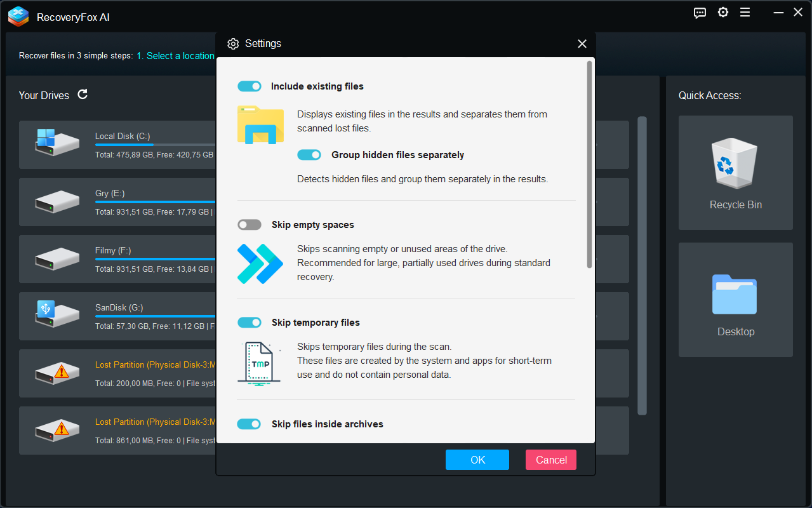812x508 pixels.
Task: Select the Local Disk (C:) drive icon
Action: [57, 143]
